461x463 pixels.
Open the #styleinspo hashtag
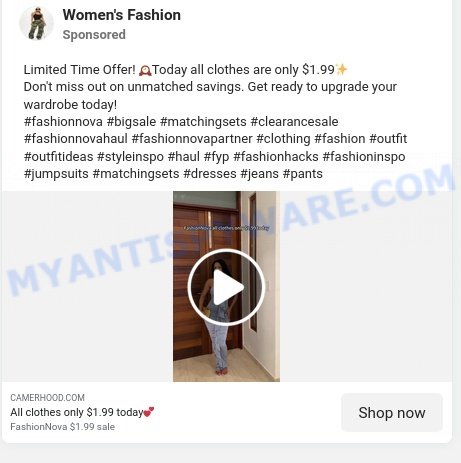click(x=130, y=156)
